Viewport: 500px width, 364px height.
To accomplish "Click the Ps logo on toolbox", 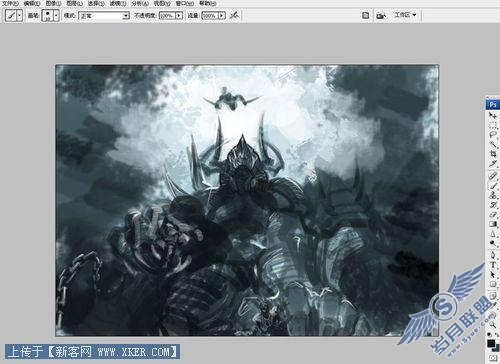I will 493,104.
